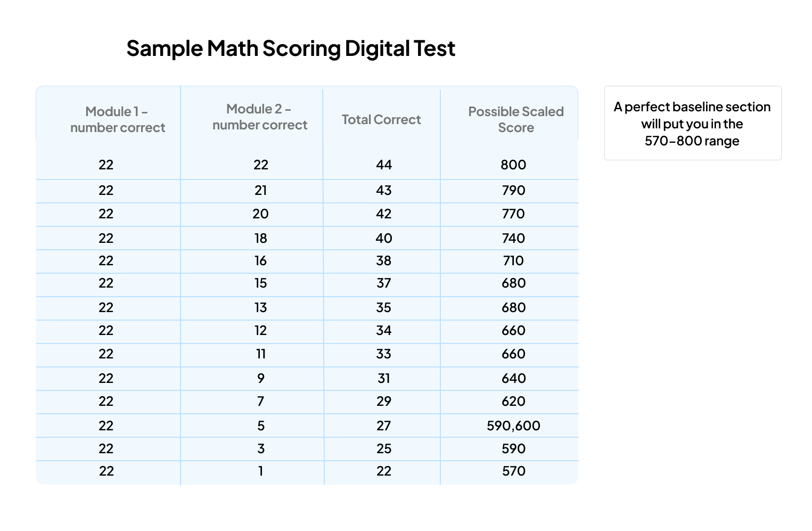The height and width of the screenshot is (531, 812).
Task: Select the total correct 44 cell
Action: pos(383,165)
